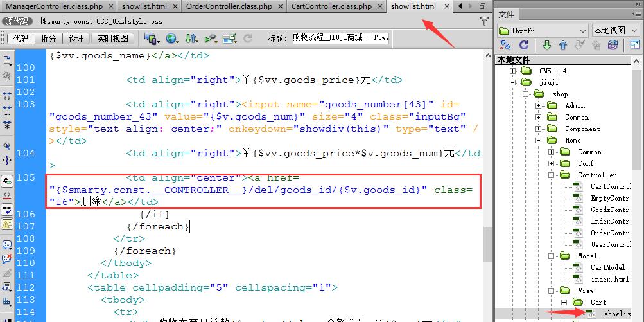Switch to 设计 design view
This screenshot has width=644, height=322.
coord(76,39)
